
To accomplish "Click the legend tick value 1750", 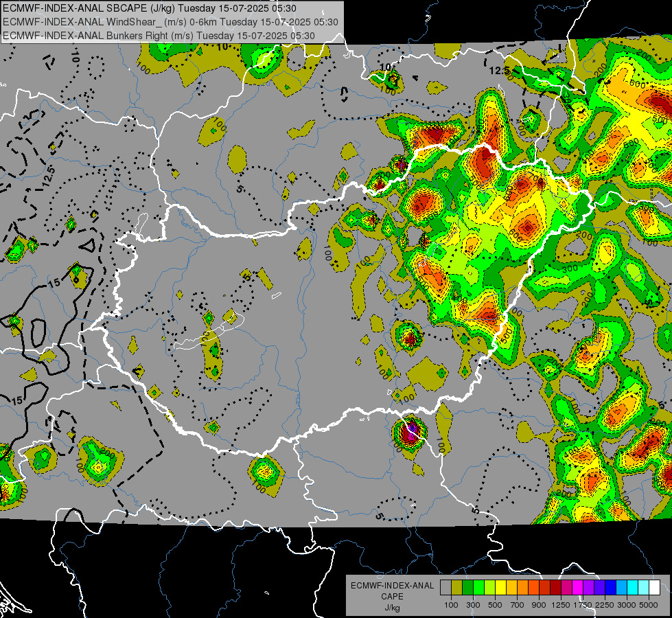I will [x=583, y=605].
